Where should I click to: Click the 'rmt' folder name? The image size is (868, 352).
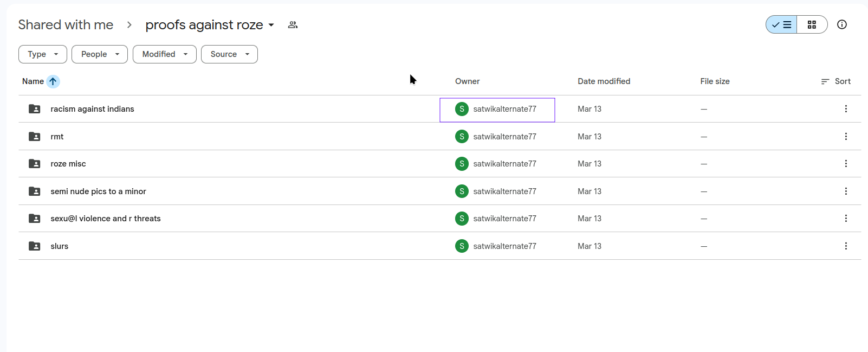pyautogui.click(x=57, y=137)
